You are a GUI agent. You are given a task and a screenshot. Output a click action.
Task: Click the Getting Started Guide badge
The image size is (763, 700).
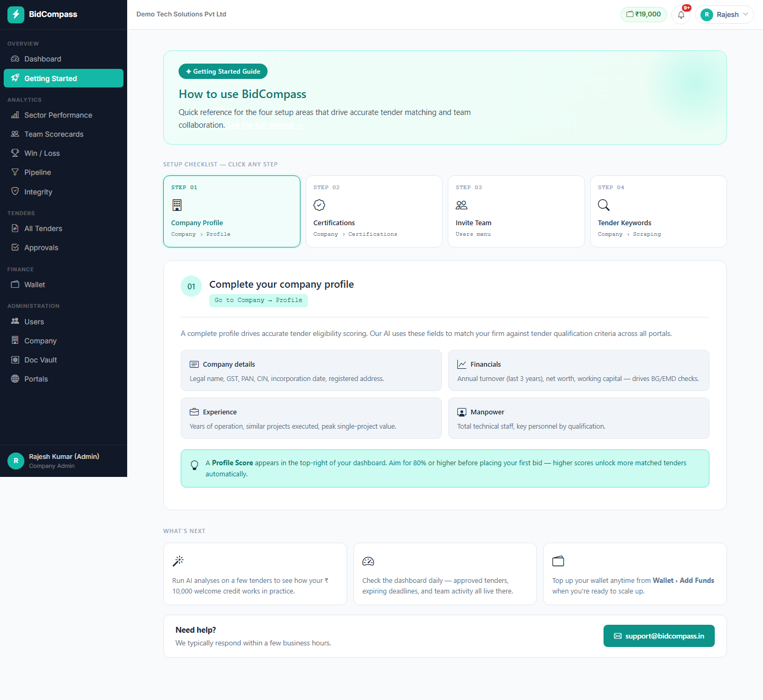pyautogui.click(x=223, y=72)
